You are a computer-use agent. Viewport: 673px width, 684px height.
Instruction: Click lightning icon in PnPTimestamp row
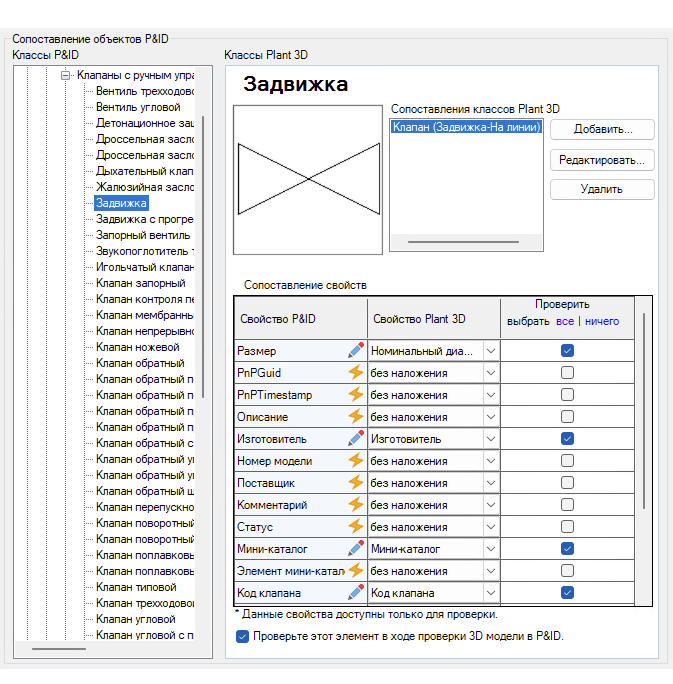(x=356, y=394)
